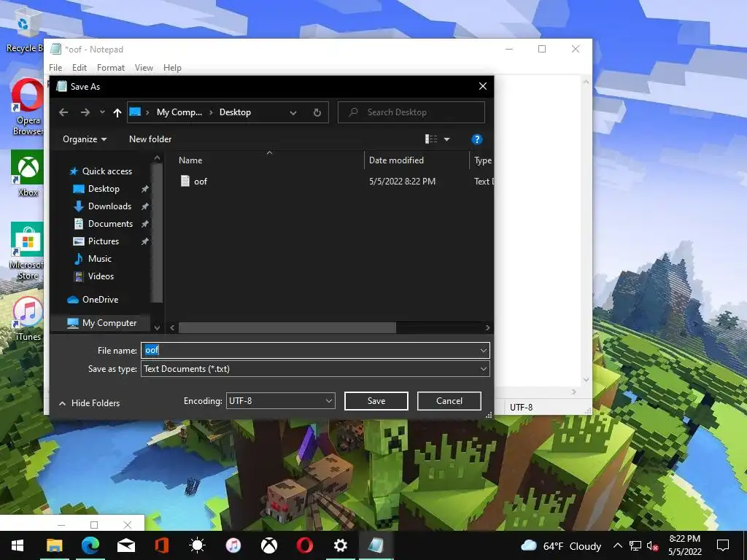Click the horizontal scrollbar in file list
The image size is (747, 560).
[x=287, y=327]
